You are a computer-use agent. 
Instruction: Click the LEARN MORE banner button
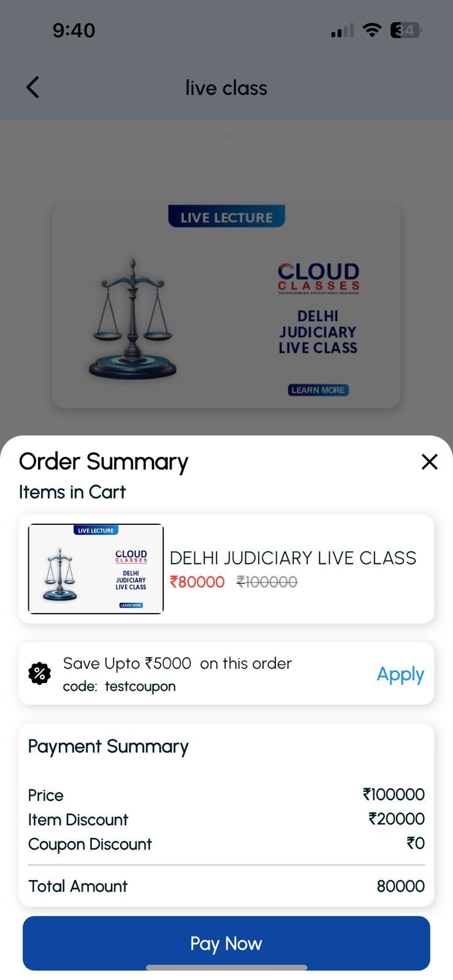tap(318, 390)
